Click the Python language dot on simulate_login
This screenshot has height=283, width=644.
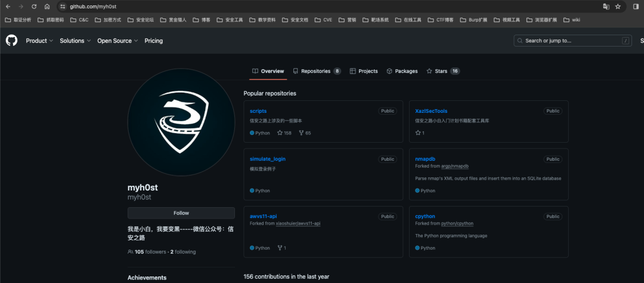click(x=252, y=190)
